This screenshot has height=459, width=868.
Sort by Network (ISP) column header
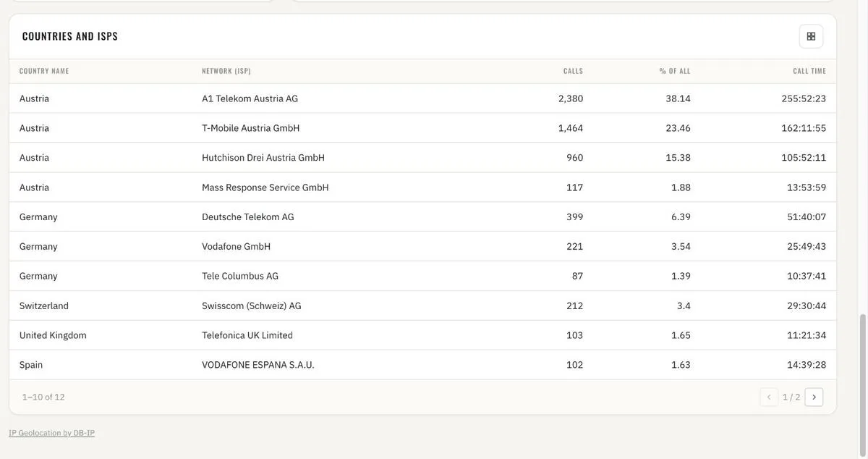click(x=226, y=71)
